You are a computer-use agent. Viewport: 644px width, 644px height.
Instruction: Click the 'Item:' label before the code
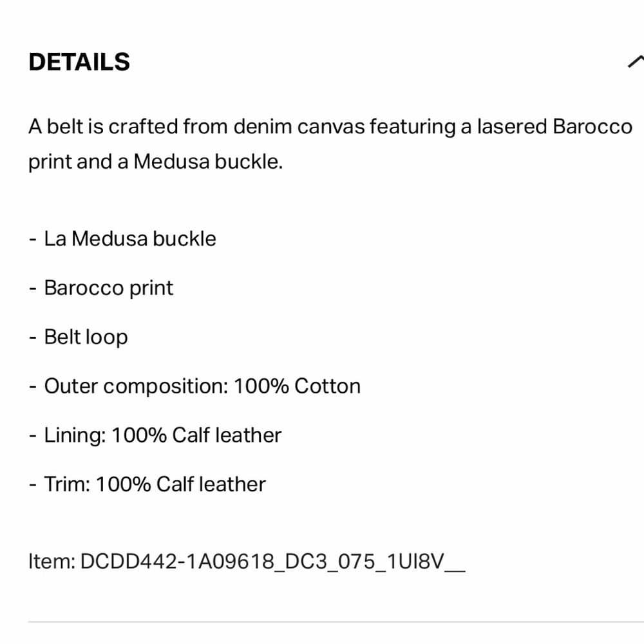(52, 561)
